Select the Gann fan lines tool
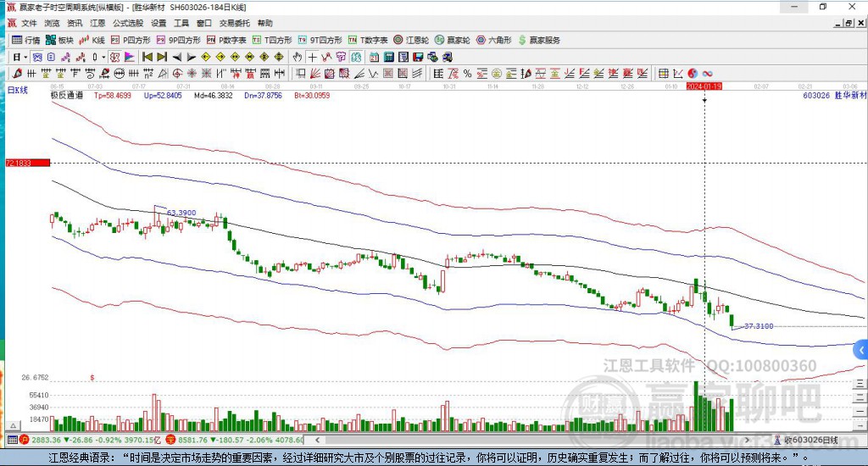 315,73
